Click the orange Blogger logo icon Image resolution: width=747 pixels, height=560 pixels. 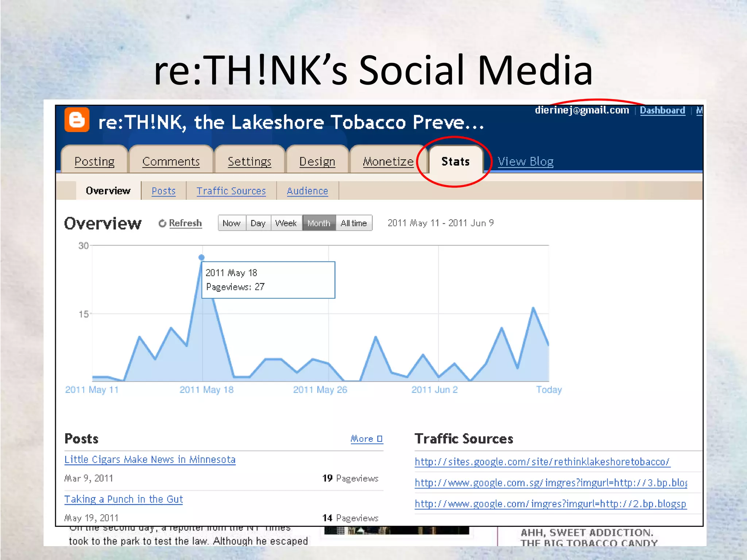[x=77, y=120]
